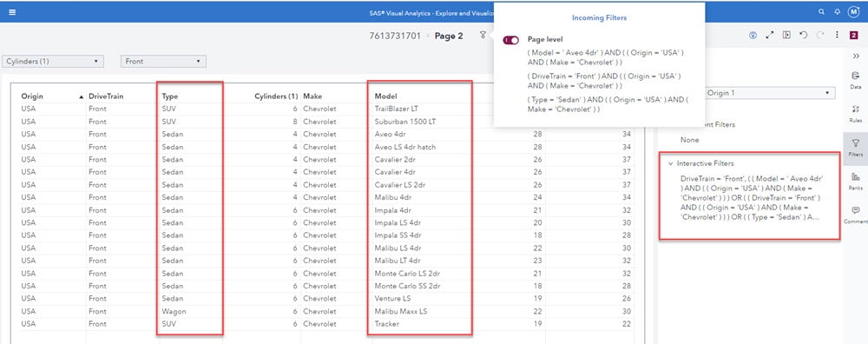Open the Comments pane
This screenshot has height=344, width=868.
click(856, 215)
